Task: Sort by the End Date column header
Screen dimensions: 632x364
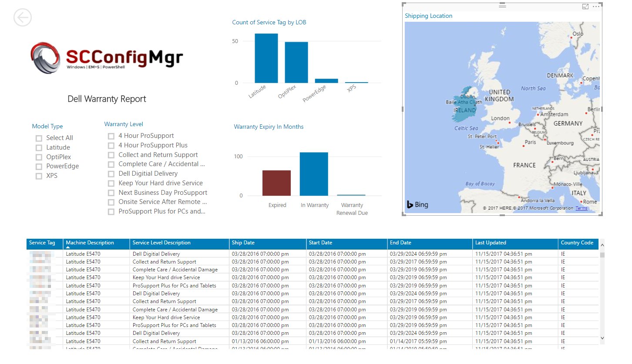Action: click(430, 244)
